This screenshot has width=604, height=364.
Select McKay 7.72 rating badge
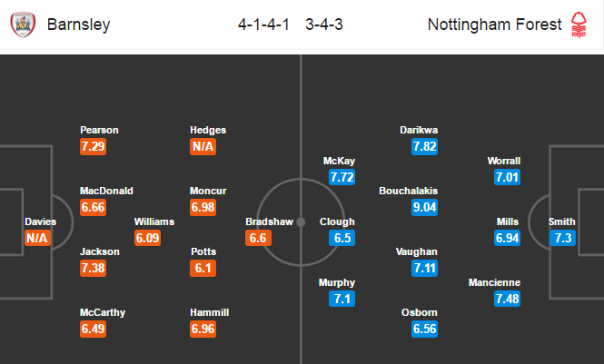point(342,177)
